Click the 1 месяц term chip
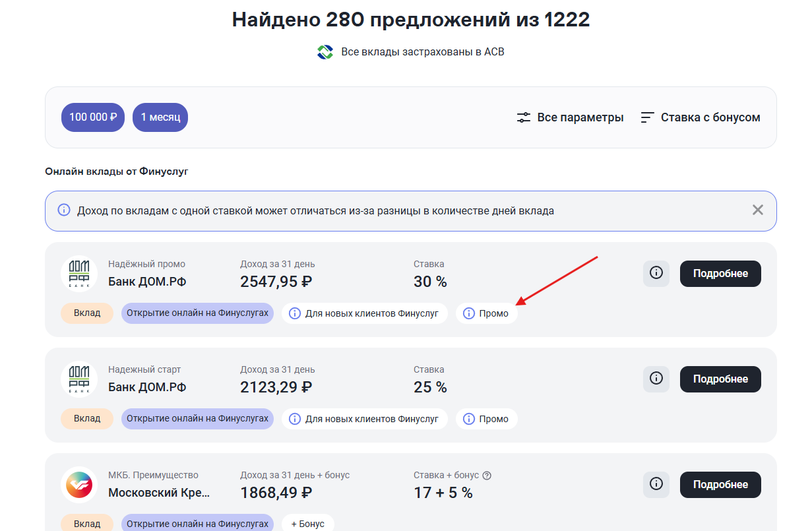Screen dimensions: 812x531 pos(160,117)
